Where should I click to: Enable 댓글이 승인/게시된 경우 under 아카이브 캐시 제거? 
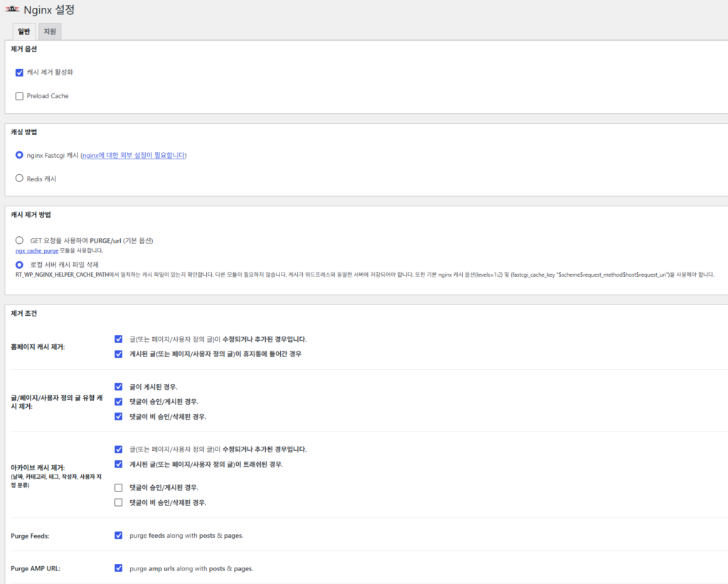click(x=119, y=487)
